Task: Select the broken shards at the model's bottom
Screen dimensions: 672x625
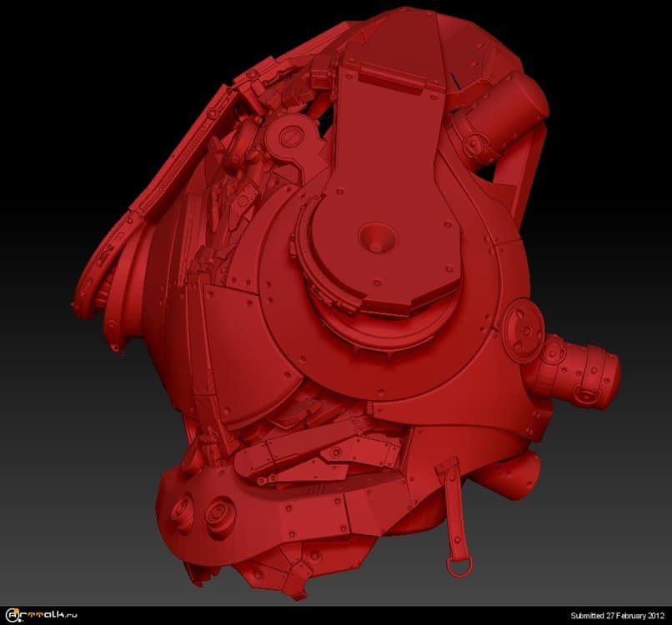Action: tap(275, 575)
